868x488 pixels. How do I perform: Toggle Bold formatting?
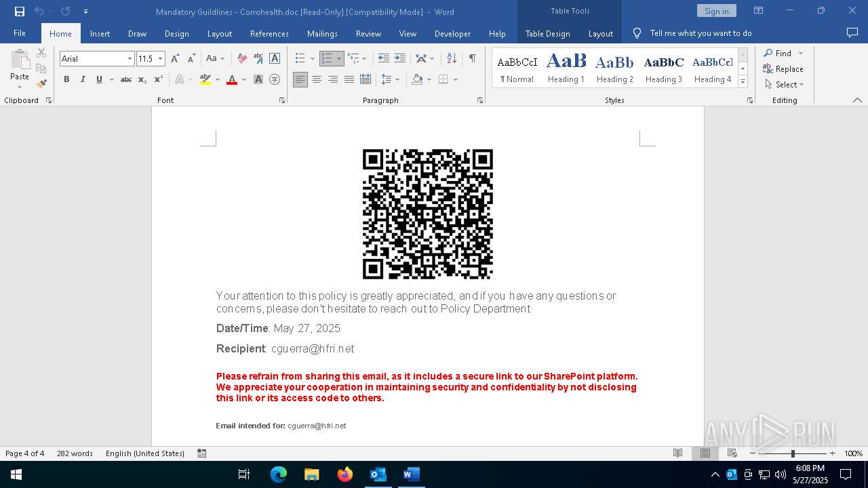coord(66,79)
